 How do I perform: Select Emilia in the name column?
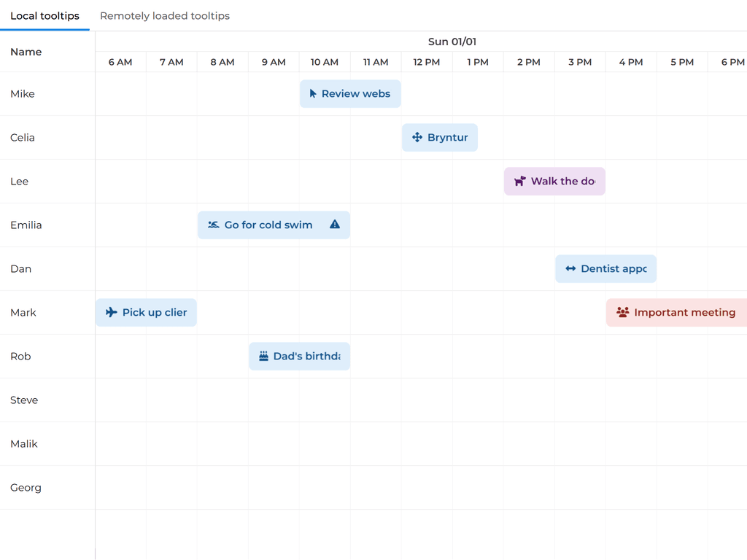(x=26, y=225)
